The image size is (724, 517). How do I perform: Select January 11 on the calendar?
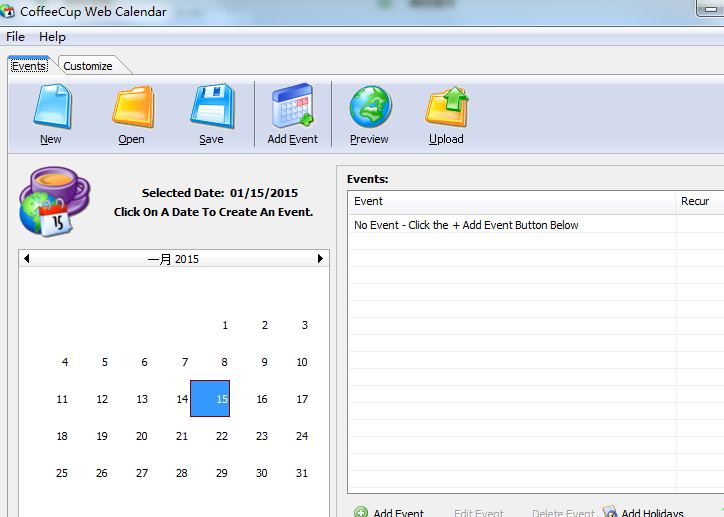tap(62, 399)
